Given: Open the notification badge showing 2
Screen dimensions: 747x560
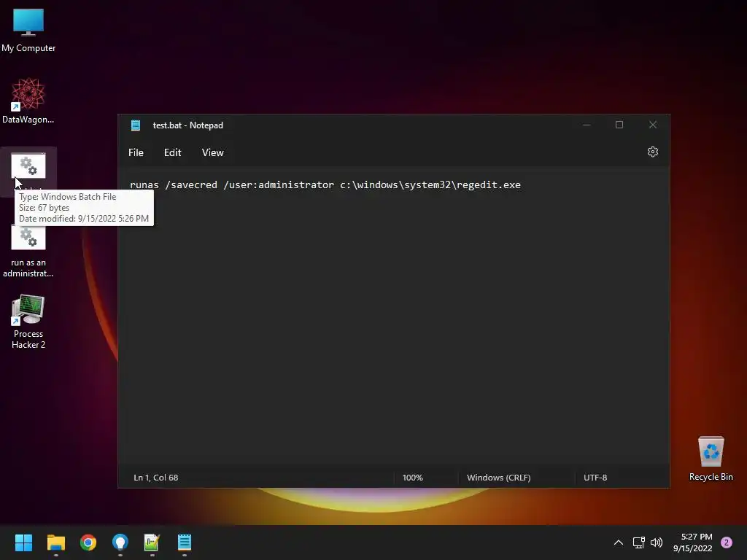Looking at the screenshot, I should click(727, 542).
